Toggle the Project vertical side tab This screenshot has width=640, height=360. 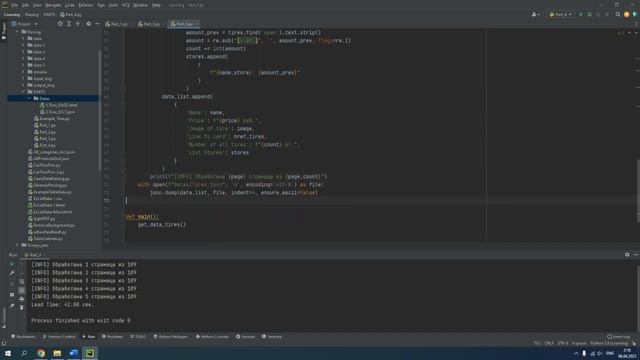tap(4, 31)
